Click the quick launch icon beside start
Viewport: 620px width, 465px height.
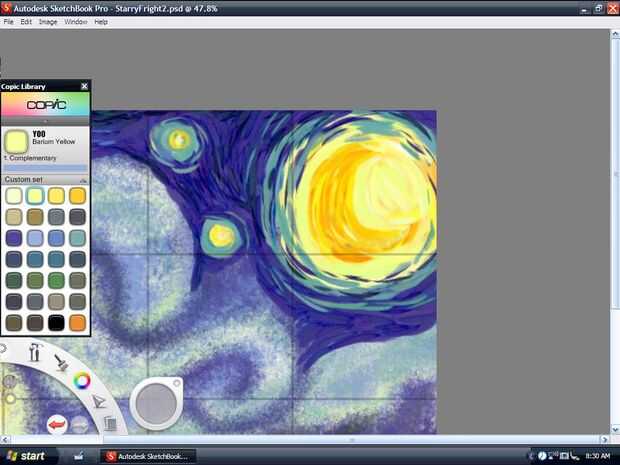point(79,456)
